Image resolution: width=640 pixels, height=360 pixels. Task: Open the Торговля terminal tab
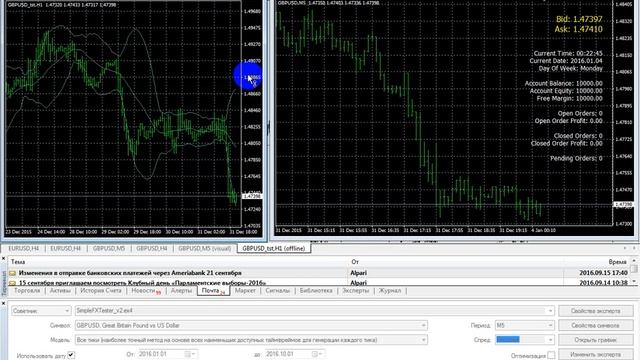tap(27, 291)
